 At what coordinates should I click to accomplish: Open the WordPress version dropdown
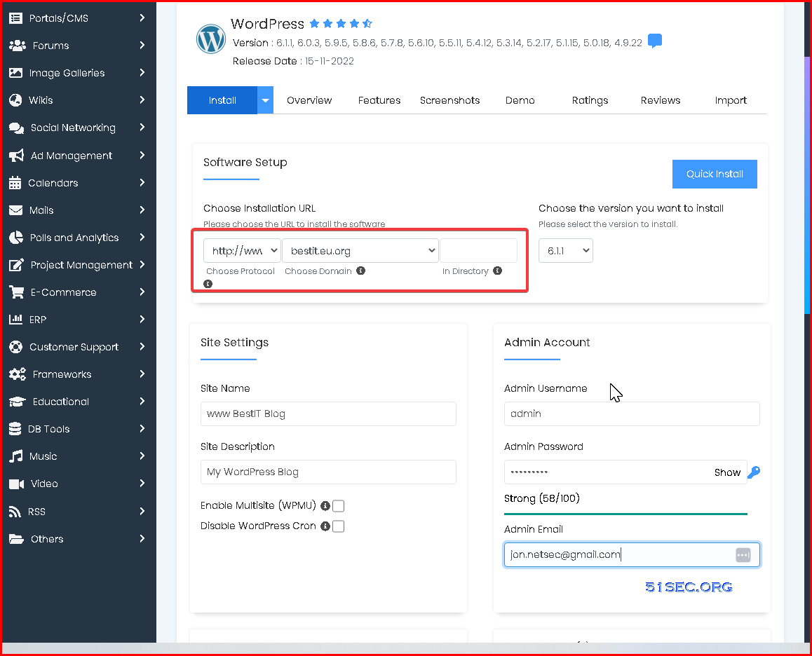click(x=565, y=251)
